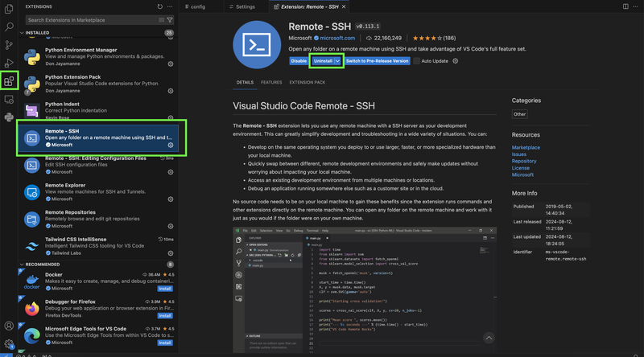Clear the extensions search results icon
Image resolution: width=644 pixels, height=357 pixels.
[162, 19]
